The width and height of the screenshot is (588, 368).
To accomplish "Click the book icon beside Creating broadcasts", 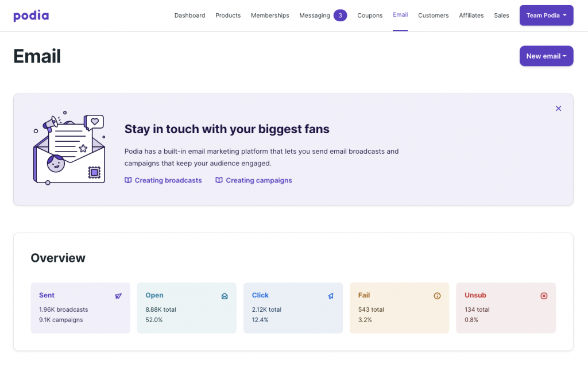I will 128,180.
